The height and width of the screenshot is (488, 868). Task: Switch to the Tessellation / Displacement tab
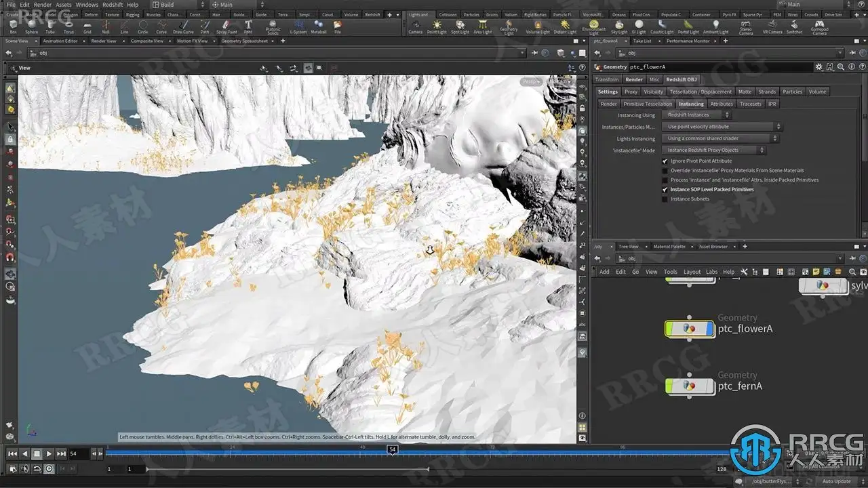[701, 91]
